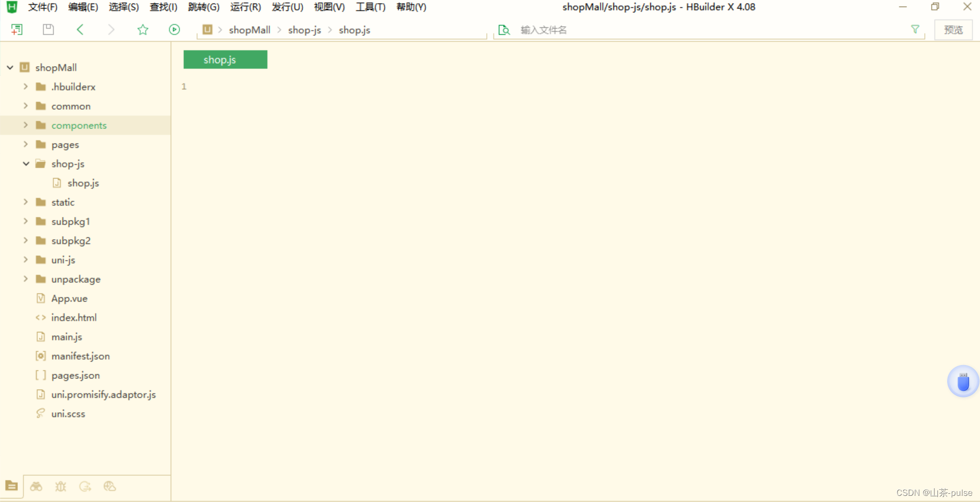The width and height of the screenshot is (980, 502).
Task: Click the binoculars search icon at bottom
Action: [36, 486]
